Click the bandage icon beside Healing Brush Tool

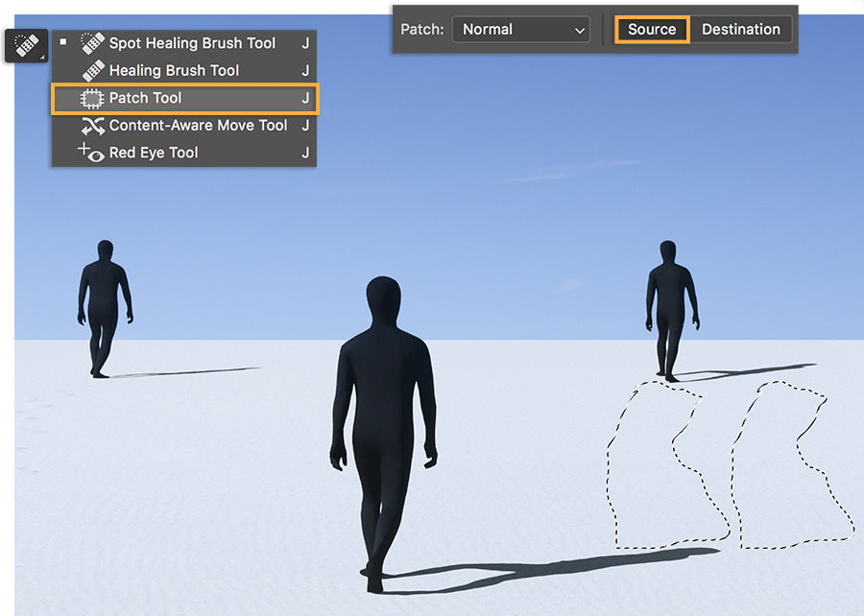pyautogui.click(x=91, y=69)
